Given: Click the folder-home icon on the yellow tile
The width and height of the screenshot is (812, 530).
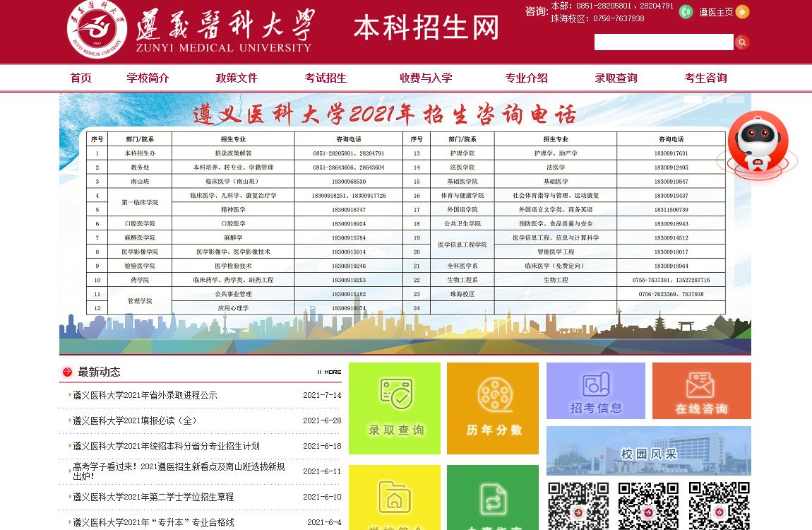Looking at the screenshot, I should point(395,497).
